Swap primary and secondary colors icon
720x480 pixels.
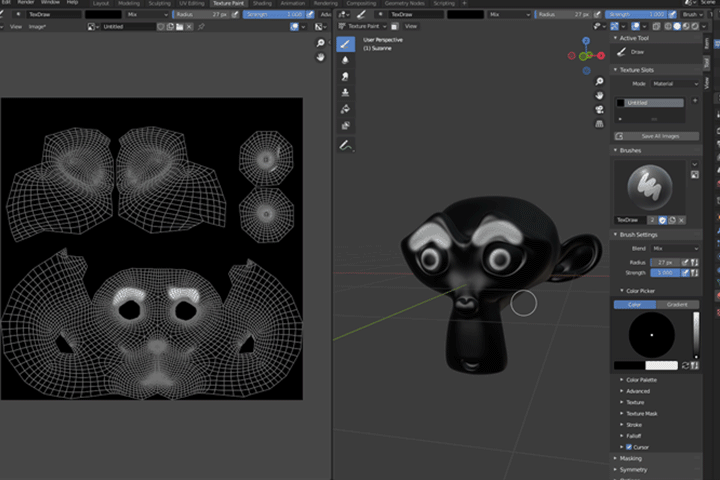click(685, 366)
